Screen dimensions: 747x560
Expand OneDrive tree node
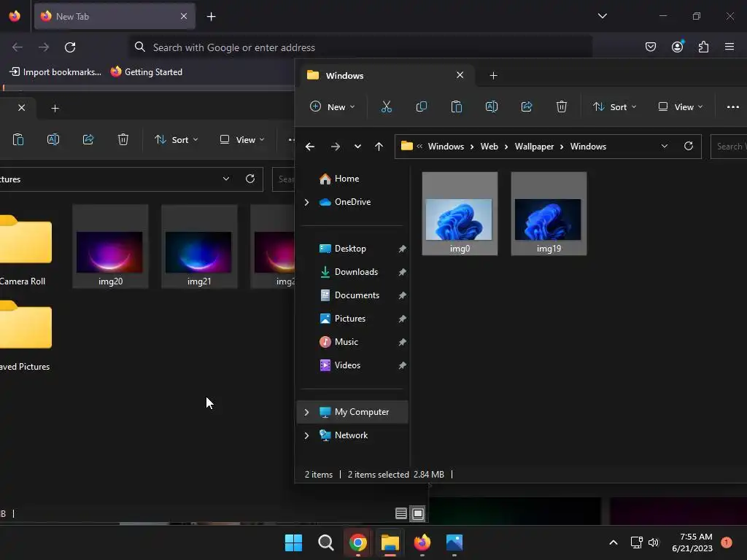(x=307, y=203)
